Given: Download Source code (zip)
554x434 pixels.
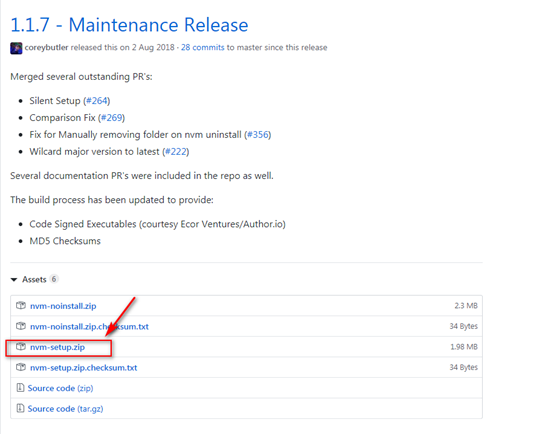Looking at the screenshot, I should (x=60, y=388).
